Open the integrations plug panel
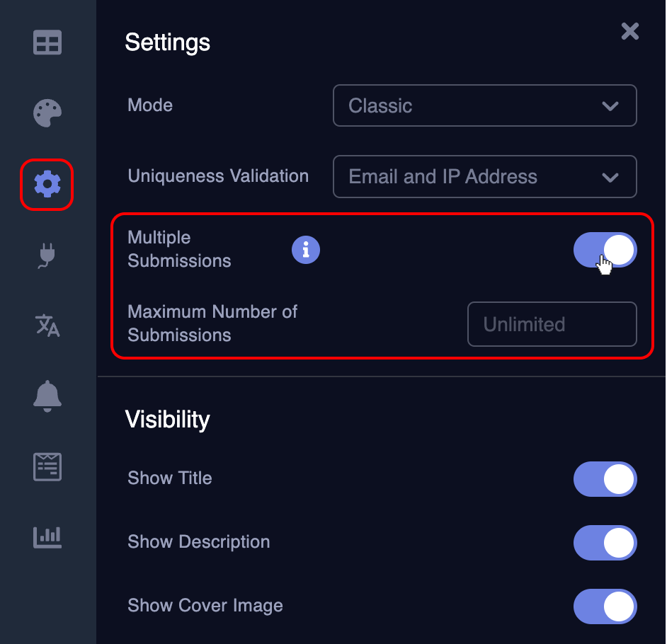This screenshot has width=667, height=644. tap(47, 255)
